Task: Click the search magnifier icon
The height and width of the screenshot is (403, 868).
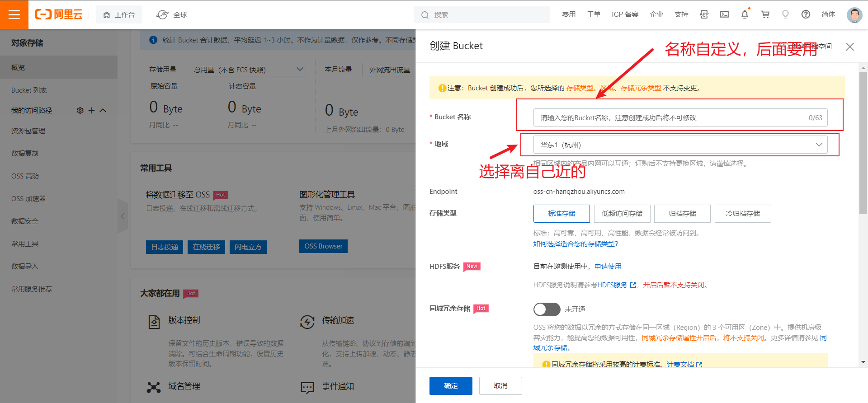Action: pyautogui.click(x=425, y=15)
